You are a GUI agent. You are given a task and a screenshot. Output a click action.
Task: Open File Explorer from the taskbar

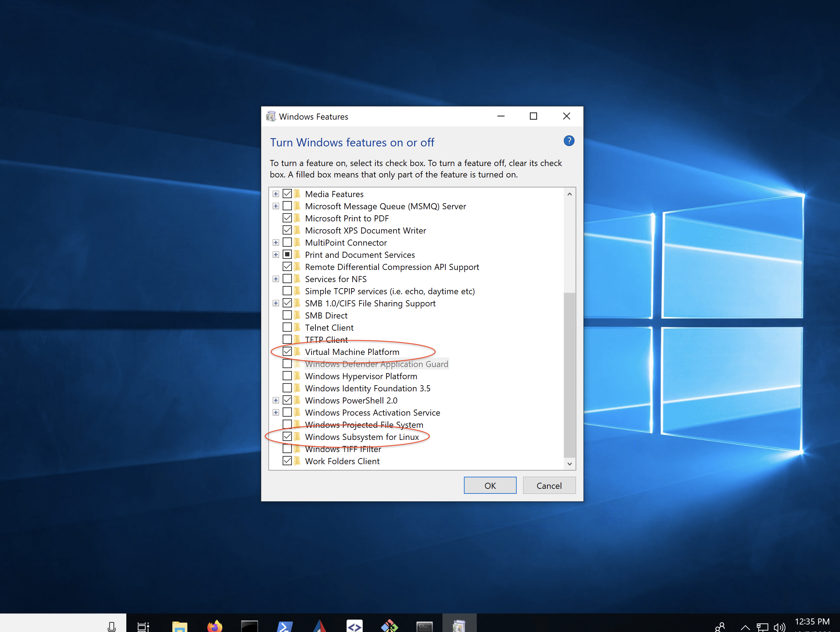(179, 625)
